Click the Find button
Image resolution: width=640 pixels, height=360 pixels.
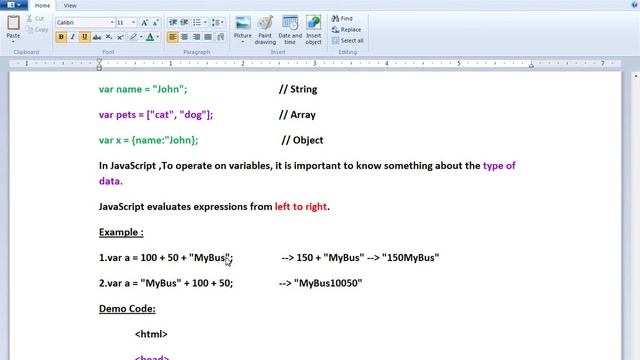click(x=342, y=18)
